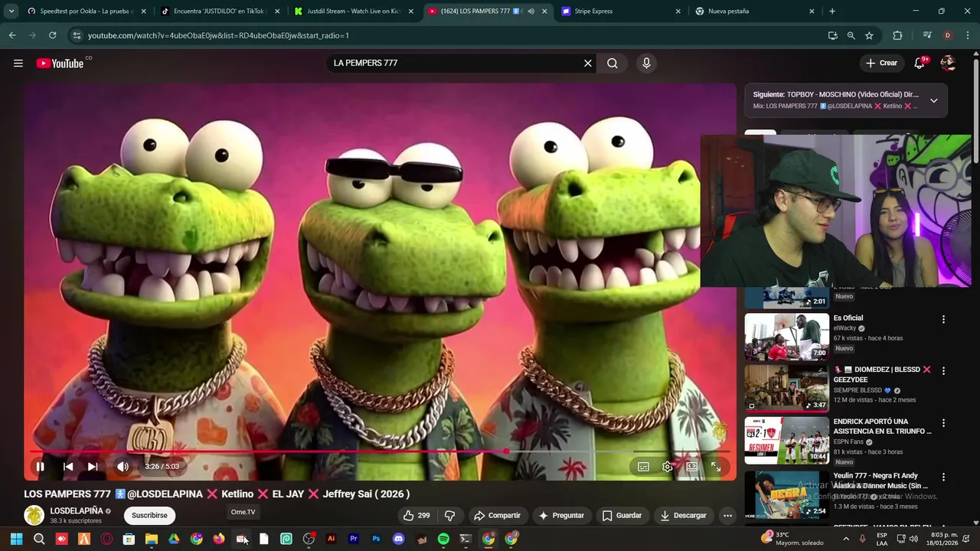Image resolution: width=980 pixels, height=551 pixels.
Task: Switch to Justdil Stream Kick tab
Action: tap(353, 11)
